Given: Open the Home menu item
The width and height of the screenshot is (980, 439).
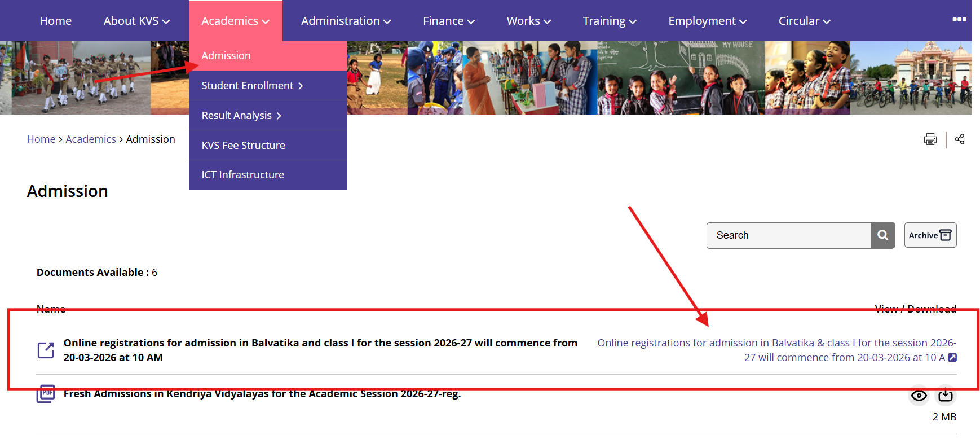Looking at the screenshot, I should (x=56, y=21).
